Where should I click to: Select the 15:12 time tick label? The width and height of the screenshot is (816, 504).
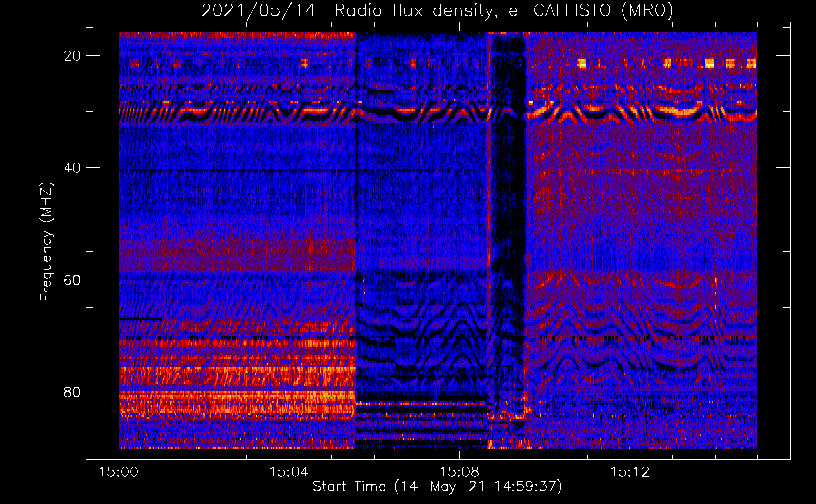coord(630,472)
